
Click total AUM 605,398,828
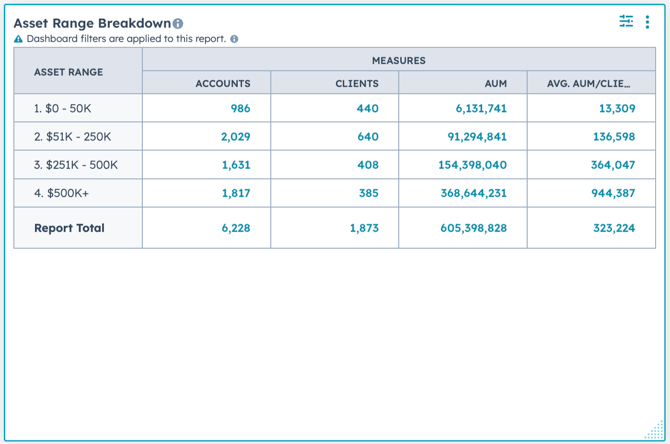473,228
